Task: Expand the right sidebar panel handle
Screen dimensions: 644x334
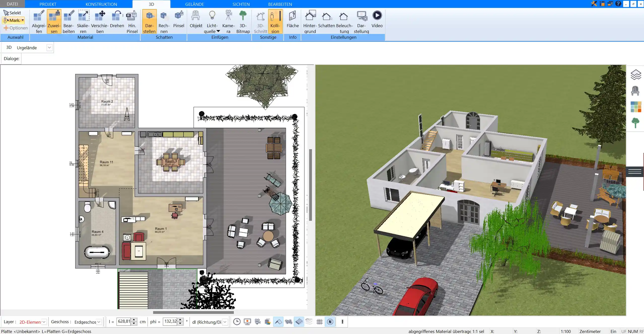Action: (635, 172)
